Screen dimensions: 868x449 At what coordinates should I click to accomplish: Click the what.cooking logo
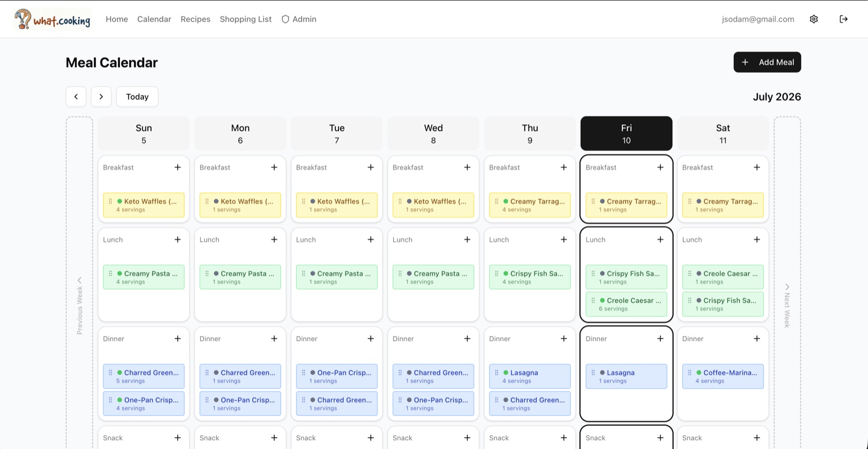tap(53, 19)
